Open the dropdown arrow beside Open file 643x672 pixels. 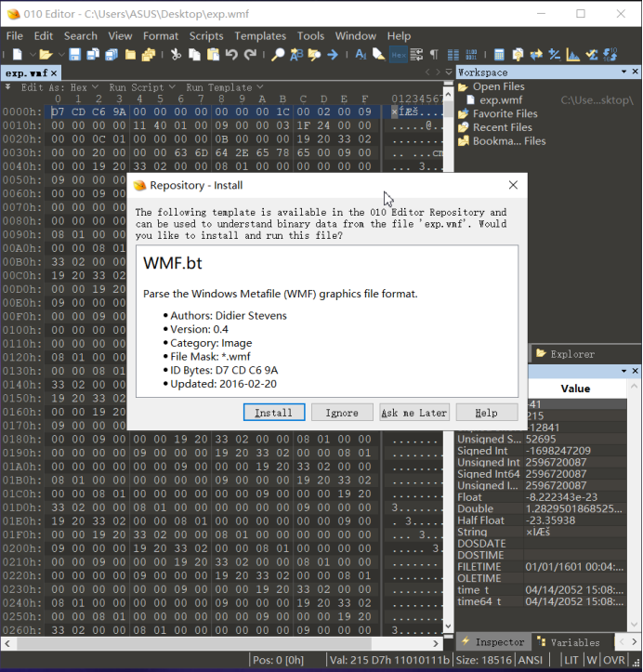[x=60, y=55]
